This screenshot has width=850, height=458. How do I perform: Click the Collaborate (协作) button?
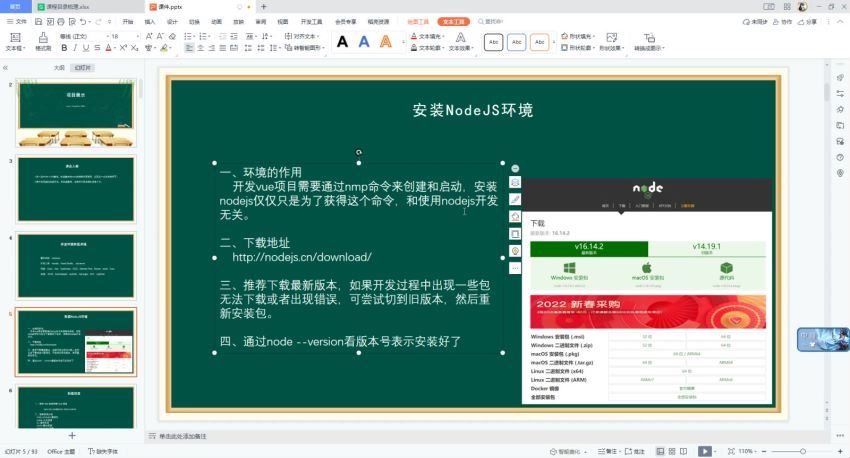782,22
